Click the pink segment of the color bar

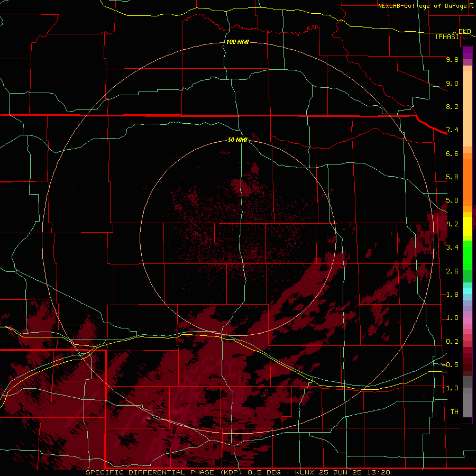pyautogui.click(x=467, y=321)
